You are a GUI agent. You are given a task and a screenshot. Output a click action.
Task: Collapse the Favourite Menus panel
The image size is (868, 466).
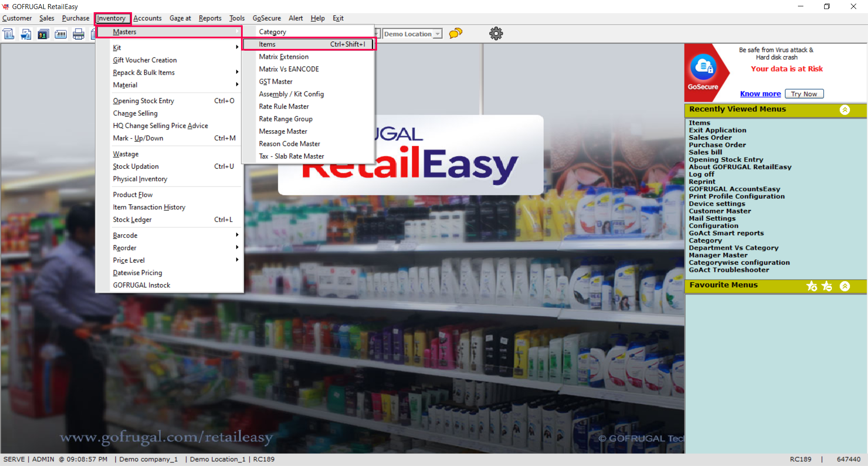pyautogui.click(x=844, y=286)
